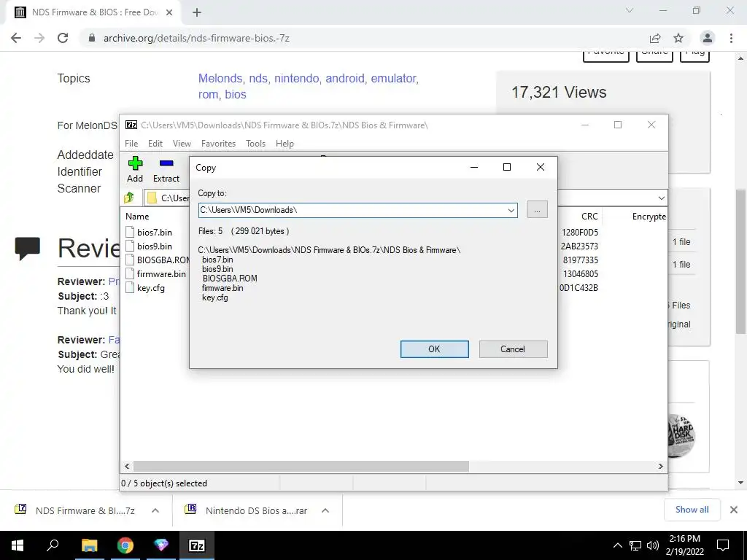This screenshot has width=747, height=560.
Task: Open the android topic link
Action: click(347, 78)
